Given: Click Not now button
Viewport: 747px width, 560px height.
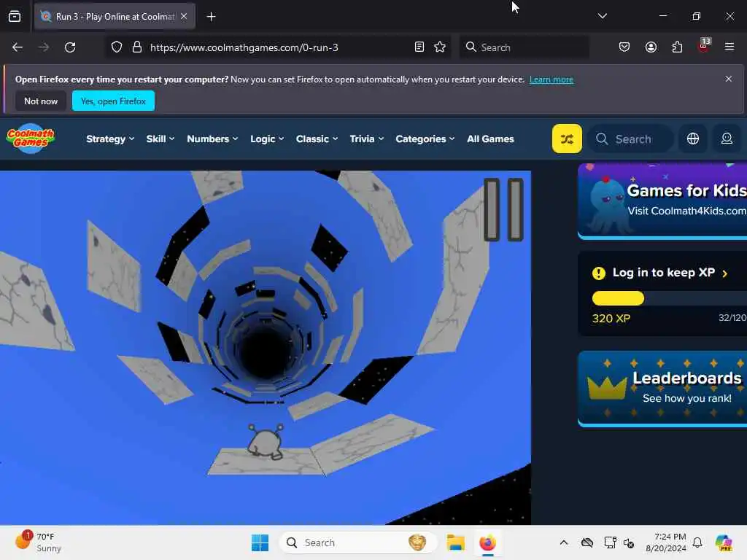Looking at the screenshot, I should (41, 101).
